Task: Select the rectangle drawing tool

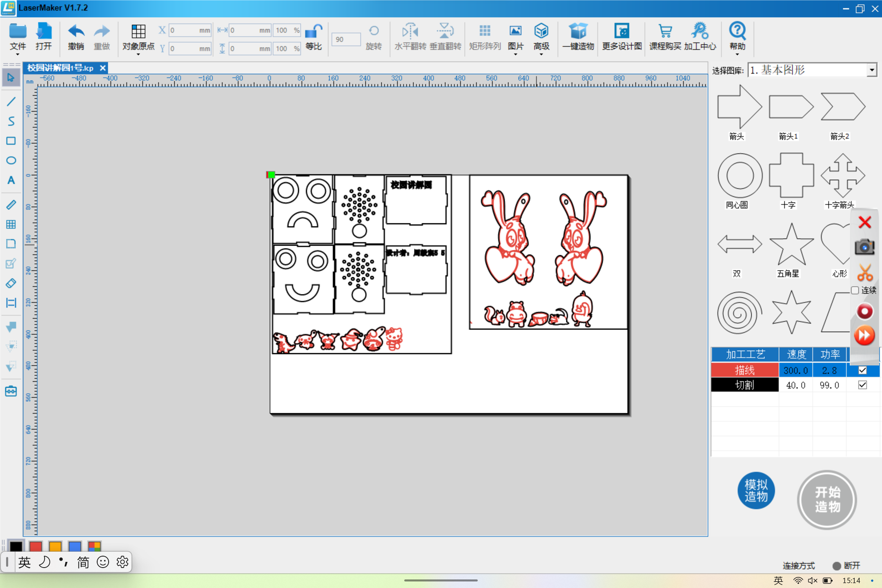Action: [11, 141]
